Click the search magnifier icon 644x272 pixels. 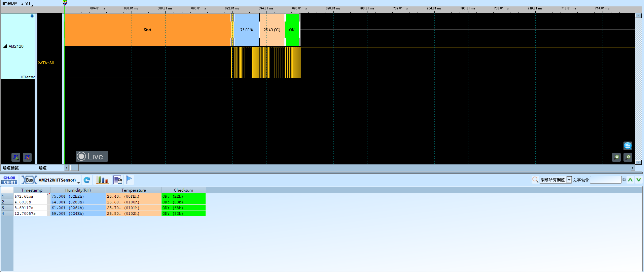pos(535,180)
